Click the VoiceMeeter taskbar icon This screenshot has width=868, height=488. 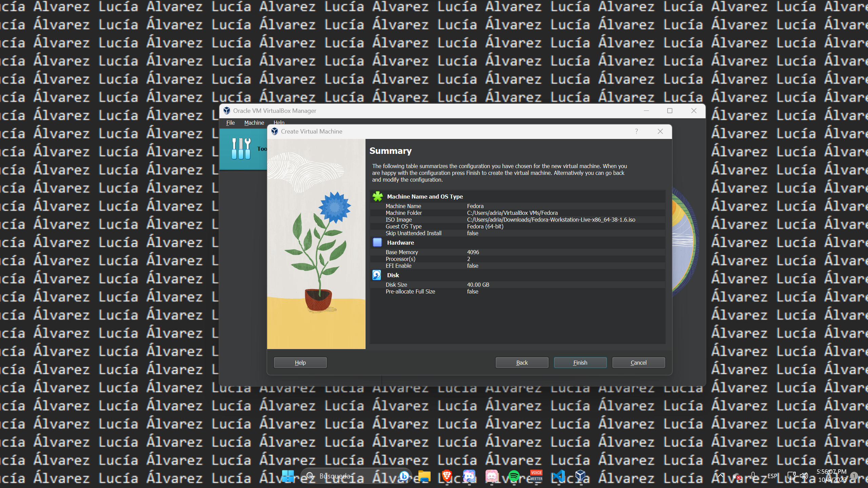point(536,476)
